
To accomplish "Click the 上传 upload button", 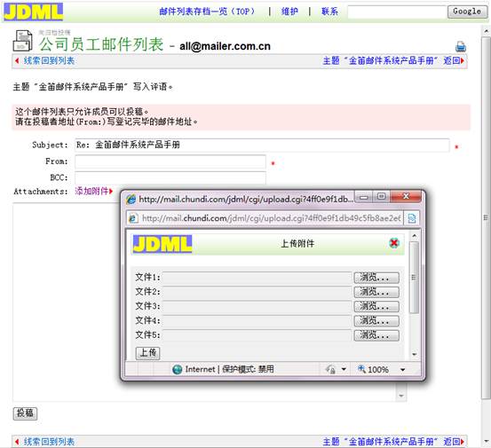I will point(147,353).
